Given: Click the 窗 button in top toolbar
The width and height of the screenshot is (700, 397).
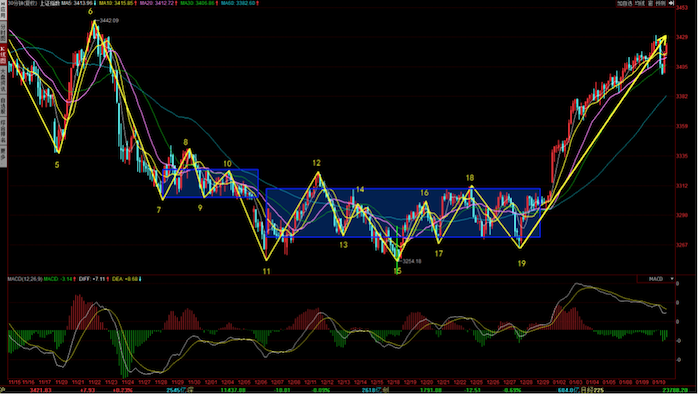Looking at the screenshot, I should [x=650, y=3].
